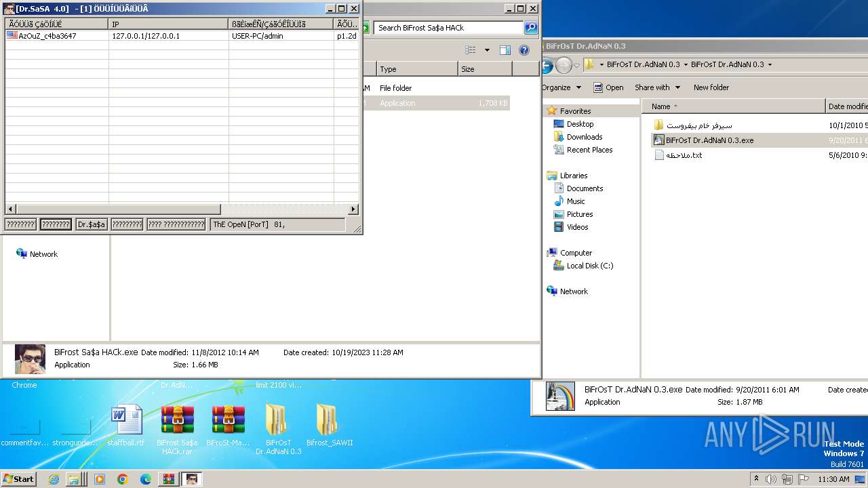Open the recent pages dropdown beside Forward

pyautogui.click(x=577, y=66)
